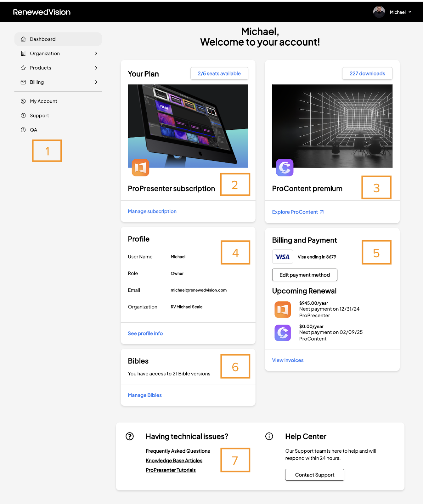This screenshot has height=504, width=423.
Task: Expand the Products chevron
Action: click(96, 68)
